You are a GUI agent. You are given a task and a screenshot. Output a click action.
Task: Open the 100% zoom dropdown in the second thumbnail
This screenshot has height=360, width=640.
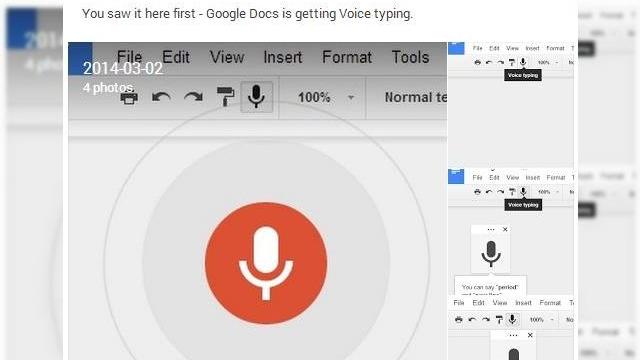point(548,192)
